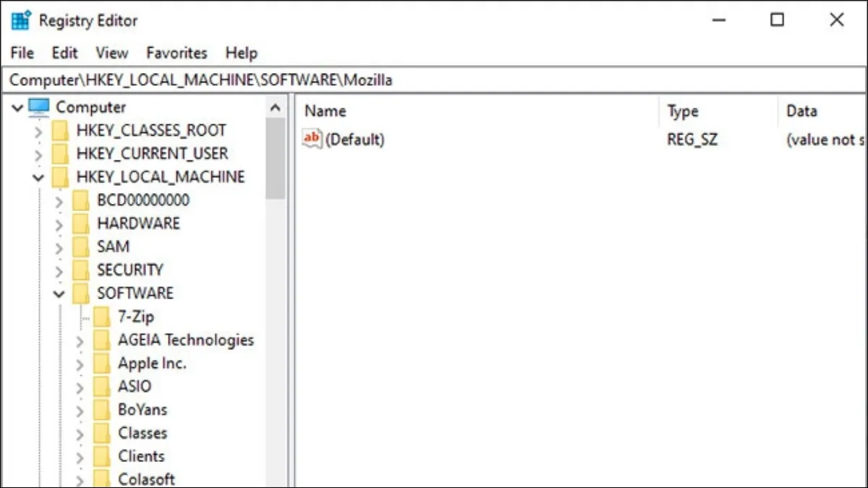Click the Apple Inc. folder icon
The image size is (868, 488).
tap(103, 363)
